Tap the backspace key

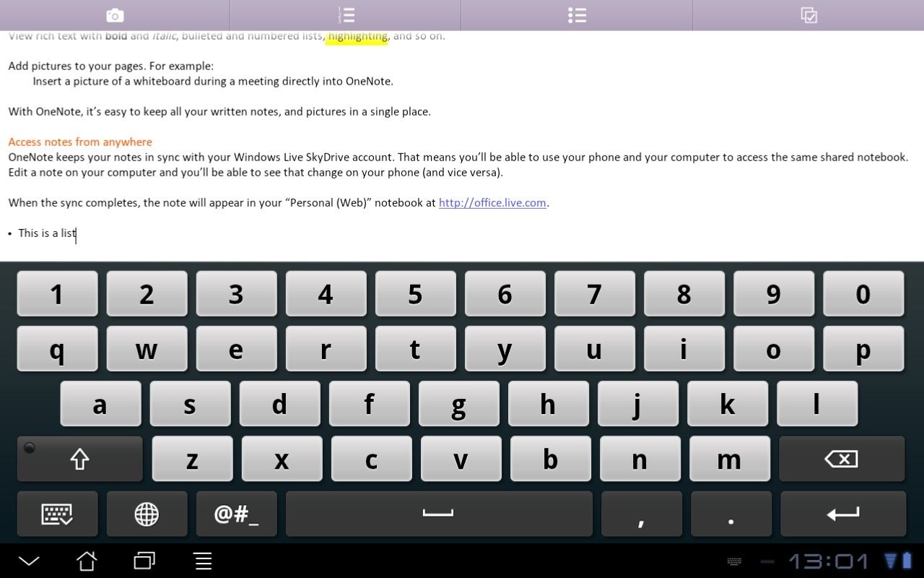coord(842,459)
